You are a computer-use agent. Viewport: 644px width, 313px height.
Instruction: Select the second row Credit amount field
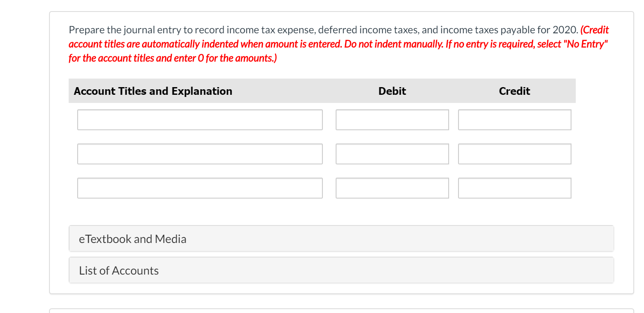pyautogui.click(x=514, y=154)
